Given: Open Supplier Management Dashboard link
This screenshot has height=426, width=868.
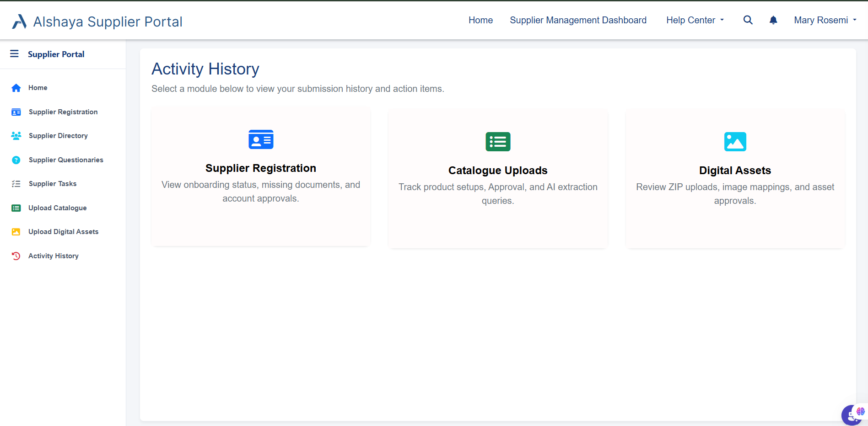Looking at the screenshot, I should (578, 20).
